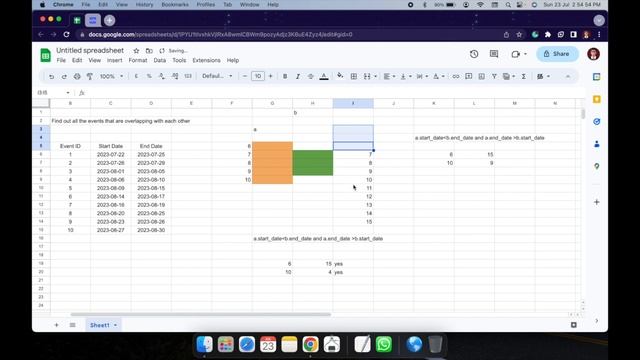
Task: Decrease decimal places icon
Action: 162,76
